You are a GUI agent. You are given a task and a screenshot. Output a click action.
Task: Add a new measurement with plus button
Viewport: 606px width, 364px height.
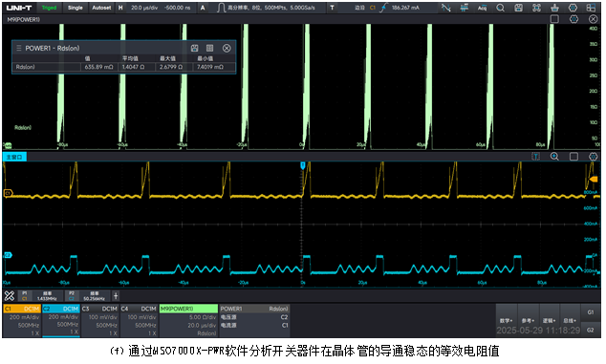coord(116,296)
